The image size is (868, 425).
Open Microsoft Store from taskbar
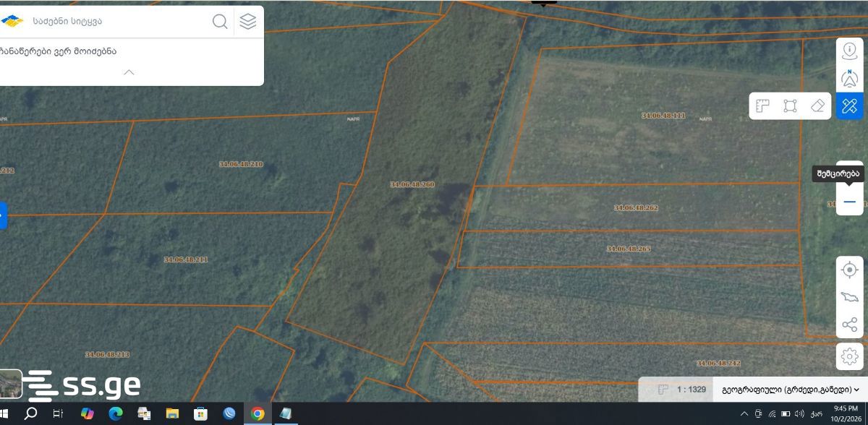coord(200,414)
